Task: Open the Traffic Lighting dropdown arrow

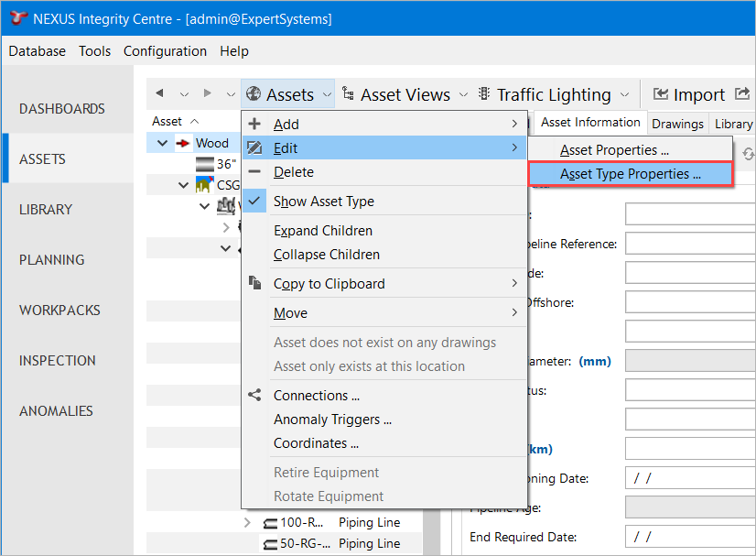Action: [x=624, y=94]
